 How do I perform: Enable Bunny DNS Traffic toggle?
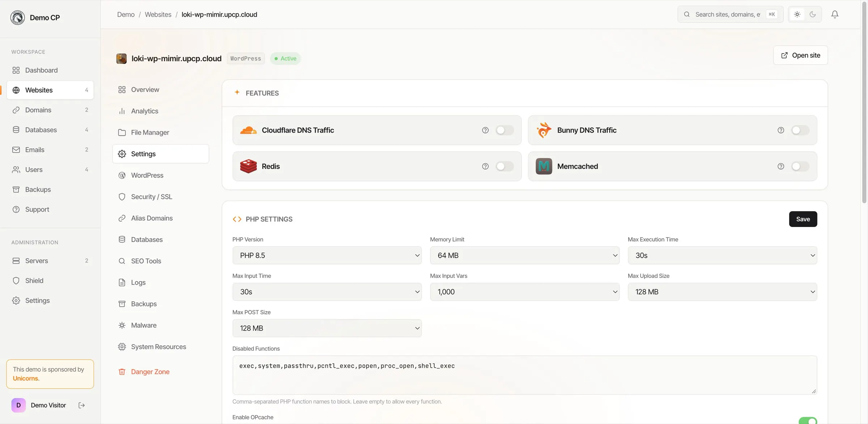point(800,130)
